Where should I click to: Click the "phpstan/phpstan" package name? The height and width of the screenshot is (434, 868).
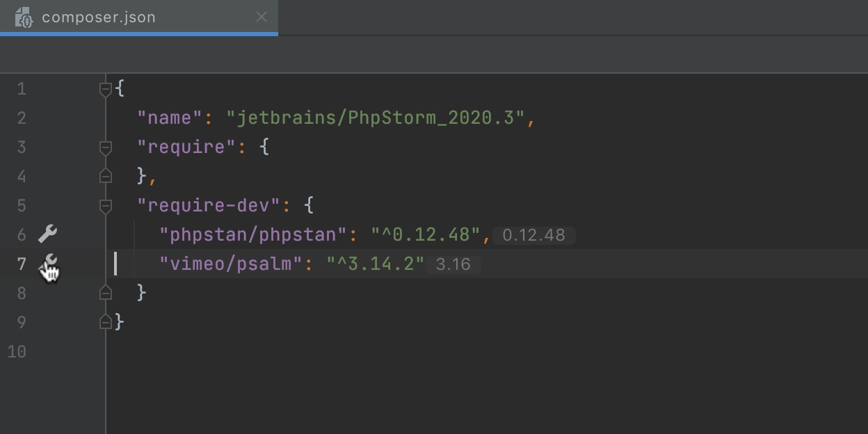click(253, 234)
